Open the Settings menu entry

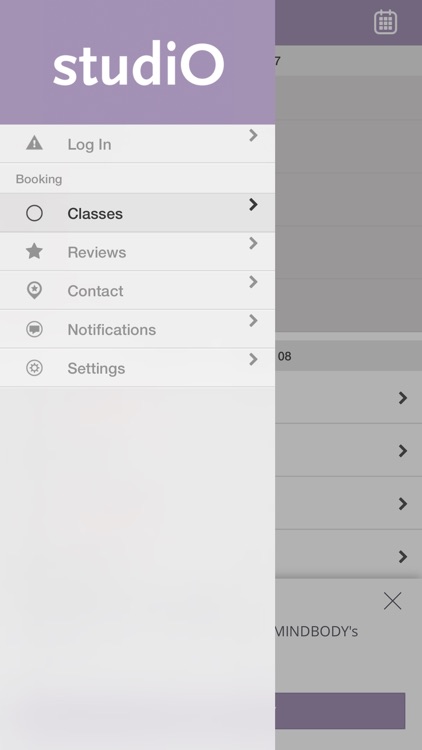pyautogui.click(x=137, y=368)
